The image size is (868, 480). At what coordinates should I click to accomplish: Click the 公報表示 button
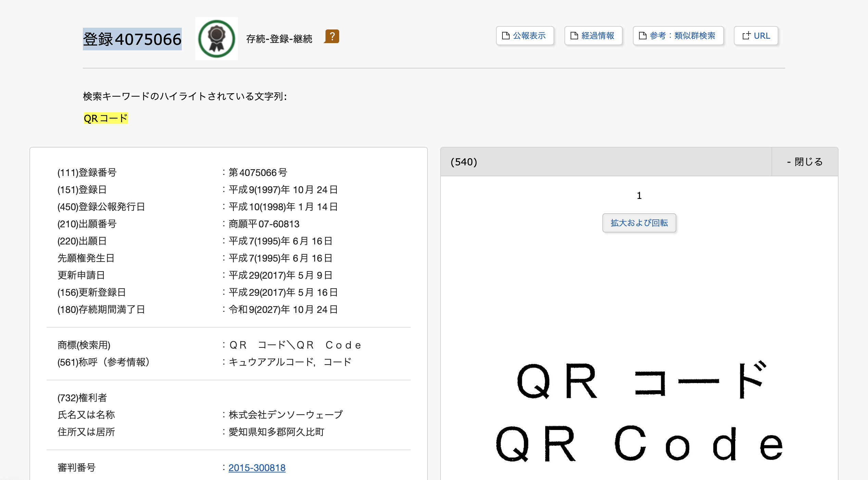click(x=525, y=35)
